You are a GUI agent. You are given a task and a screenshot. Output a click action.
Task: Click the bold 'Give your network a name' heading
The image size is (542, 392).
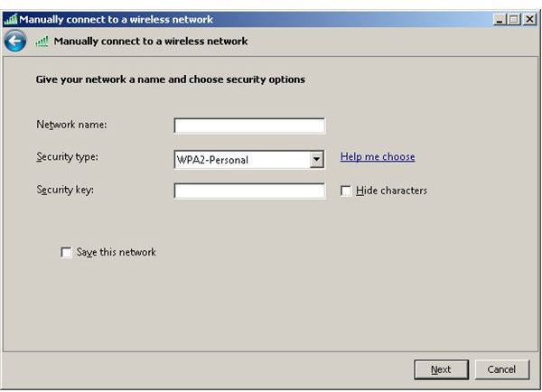171,79
